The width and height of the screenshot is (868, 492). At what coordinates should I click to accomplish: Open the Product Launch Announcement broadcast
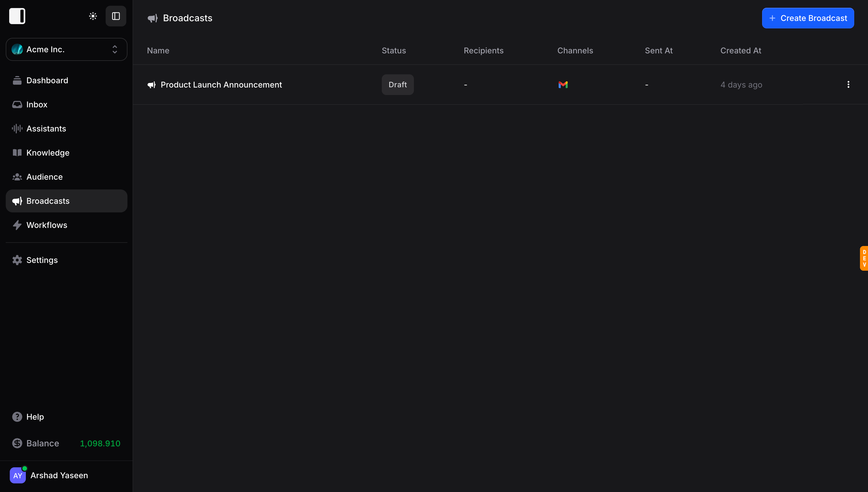click(x=221, y=84)
